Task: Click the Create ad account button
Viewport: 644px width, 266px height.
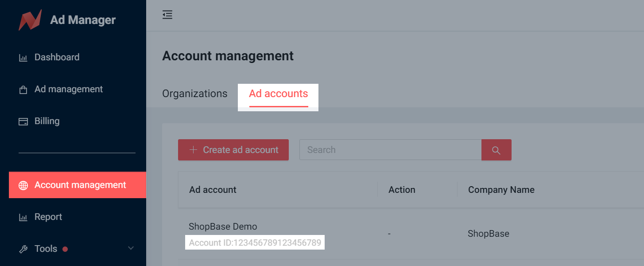Action: [233, 150]
